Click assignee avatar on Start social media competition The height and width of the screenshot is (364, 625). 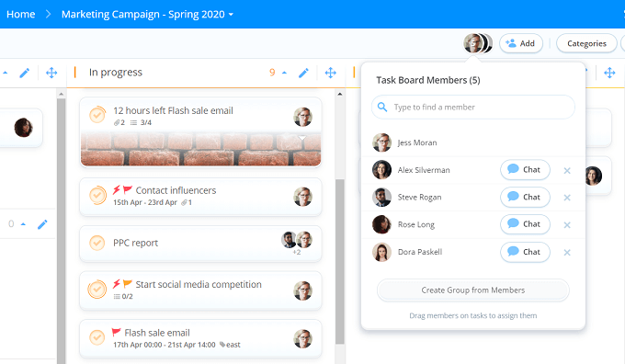pyautogui.click(x=303, y=290)
